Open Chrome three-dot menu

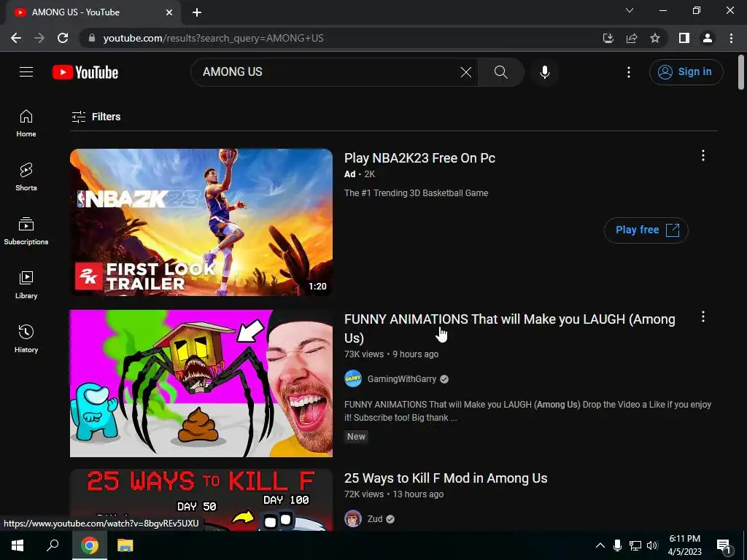(x=731, y=38)
